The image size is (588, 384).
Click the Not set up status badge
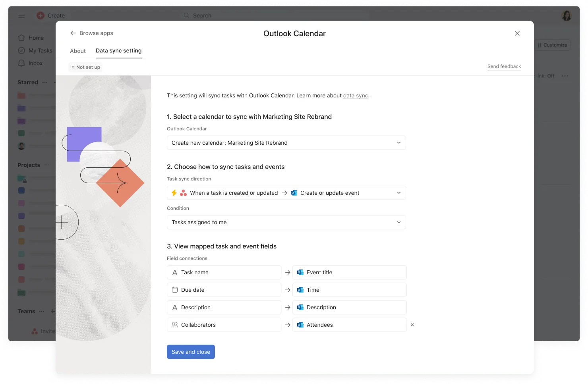[86, 67]
